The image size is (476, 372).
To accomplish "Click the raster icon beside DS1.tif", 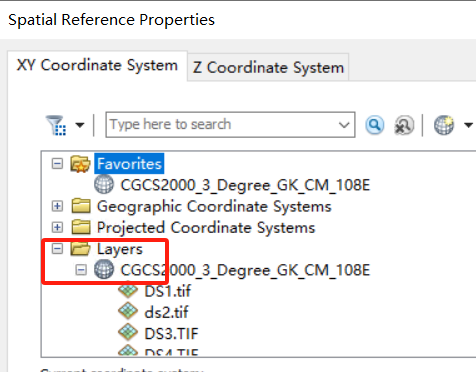I will (x=128, y=290).
